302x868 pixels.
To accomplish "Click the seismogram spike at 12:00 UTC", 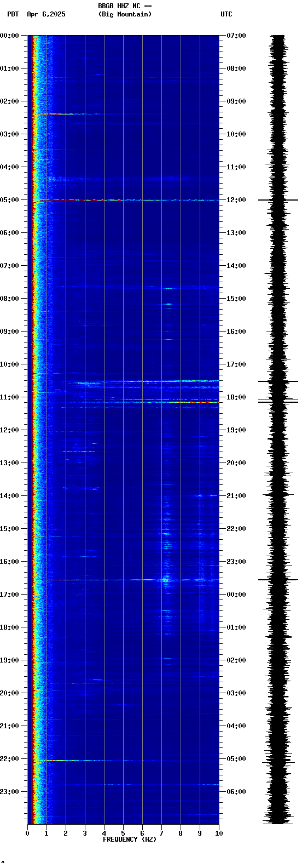I will click(x=278, y=200).
